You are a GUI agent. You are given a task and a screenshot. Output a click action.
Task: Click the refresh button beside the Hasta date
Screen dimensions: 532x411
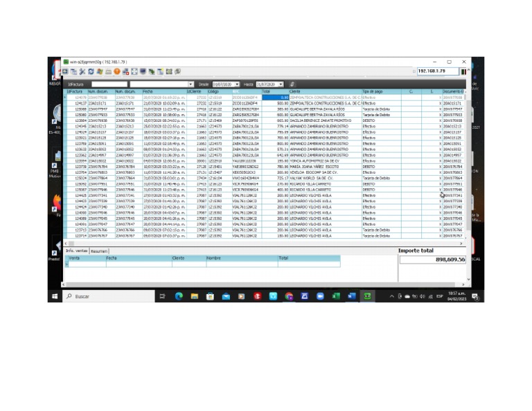(292, 84)
